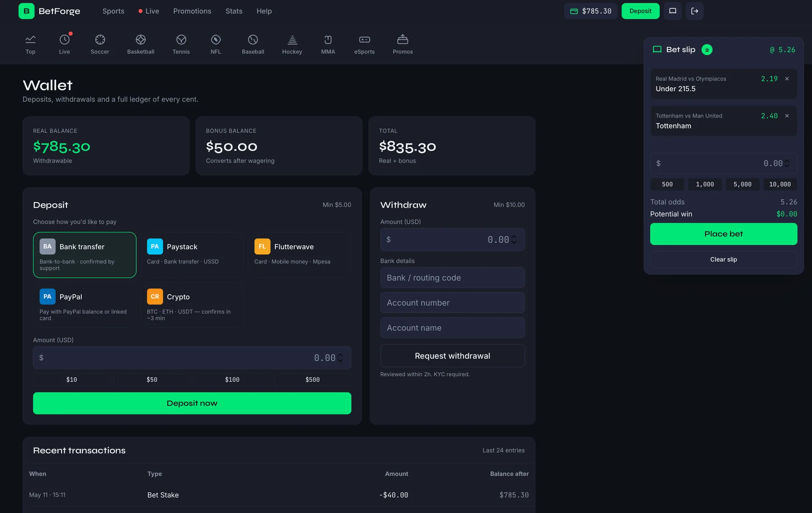The height and width of the screenshot is (513, 812).
Task: Select the $100 quick deposit amount
Action: [x=232, y=379]
